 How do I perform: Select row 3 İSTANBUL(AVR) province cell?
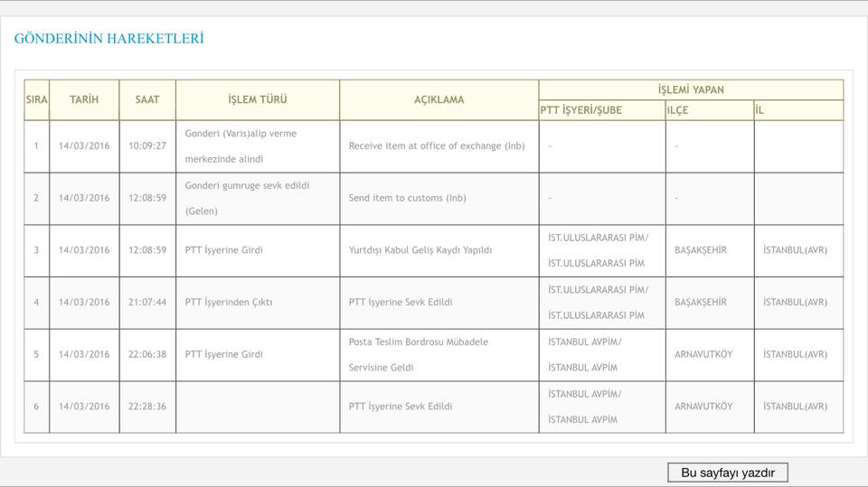(798, 250)
